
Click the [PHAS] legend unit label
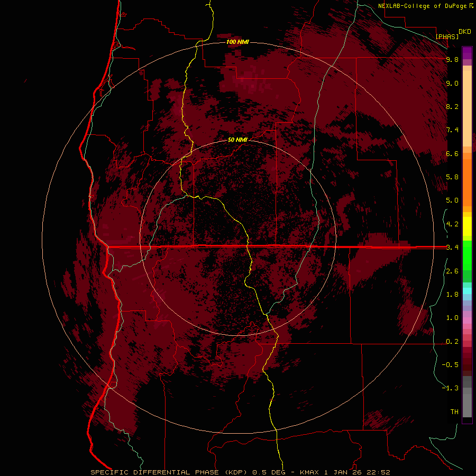point(447,36)
